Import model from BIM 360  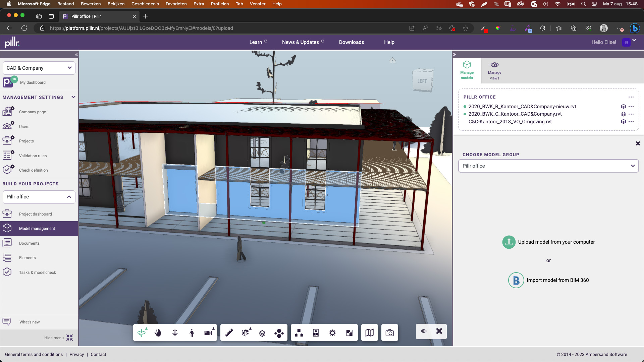pyautogui.click(x=548, y=280)
